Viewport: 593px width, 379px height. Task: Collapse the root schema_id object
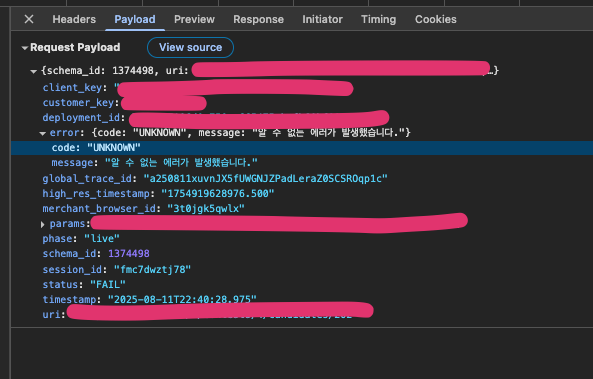point(34,71)
